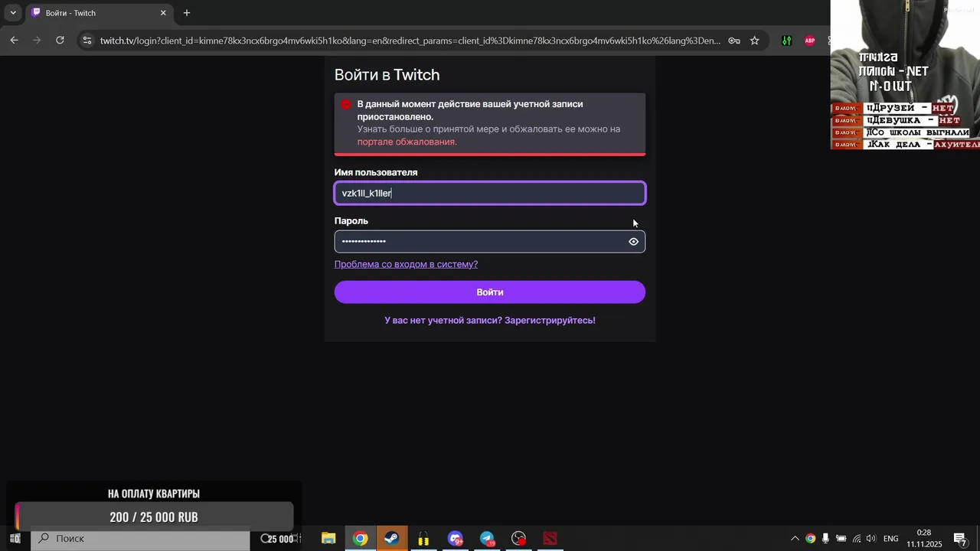Click the red suspended-account error icon
Image resolution: width=980 pixels, height=551 pixels.
coord(346,104)
